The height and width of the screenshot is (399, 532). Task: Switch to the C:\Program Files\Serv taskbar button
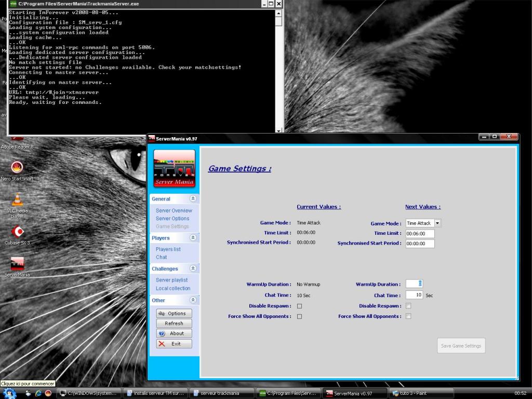(289, 393)
